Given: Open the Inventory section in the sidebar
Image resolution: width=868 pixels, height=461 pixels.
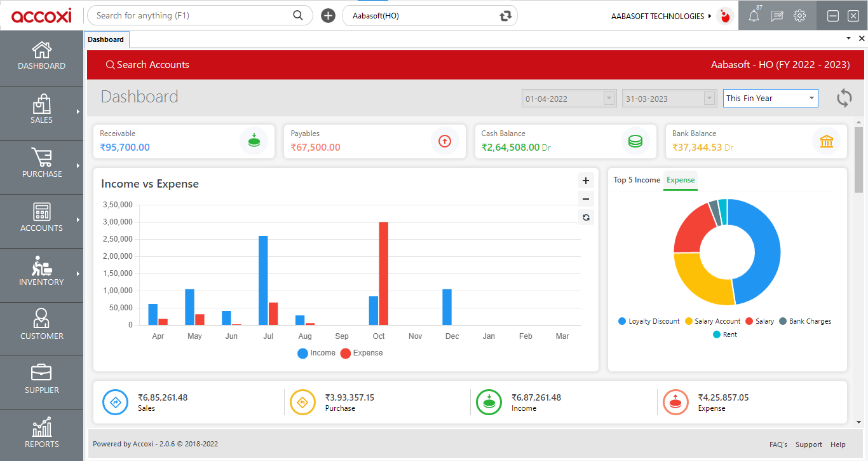Looking at the screenshot, I should tap(41, 275).
